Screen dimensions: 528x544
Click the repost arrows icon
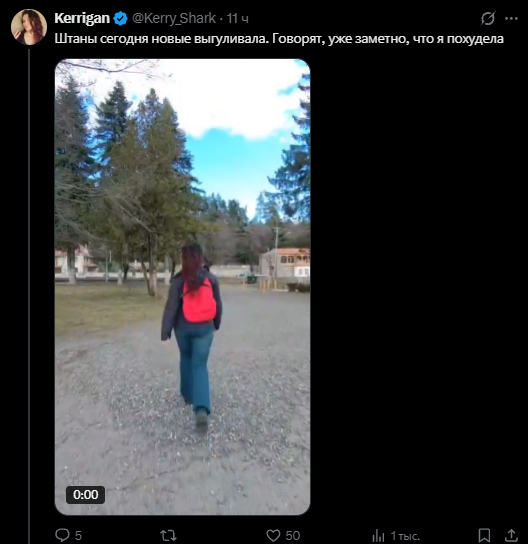(x=168, y=535)
